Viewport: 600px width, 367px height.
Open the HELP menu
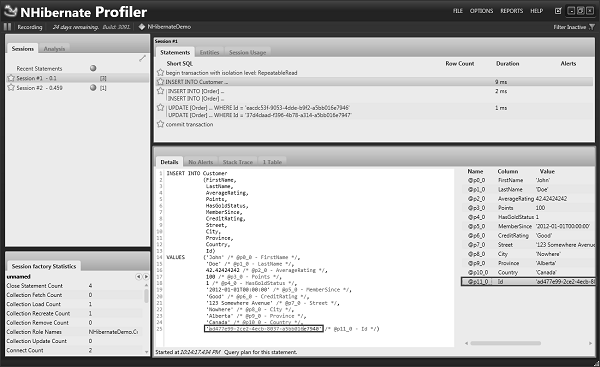coord(536,11)
